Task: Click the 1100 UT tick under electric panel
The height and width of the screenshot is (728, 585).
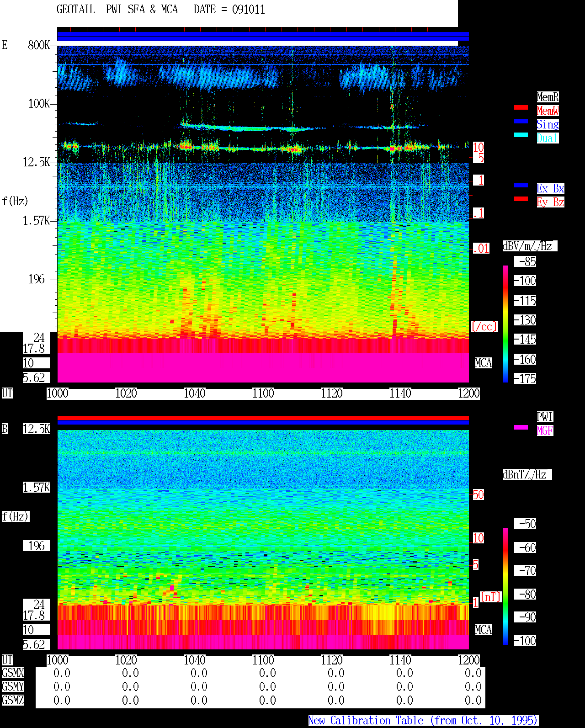Action: pos(263,393)
